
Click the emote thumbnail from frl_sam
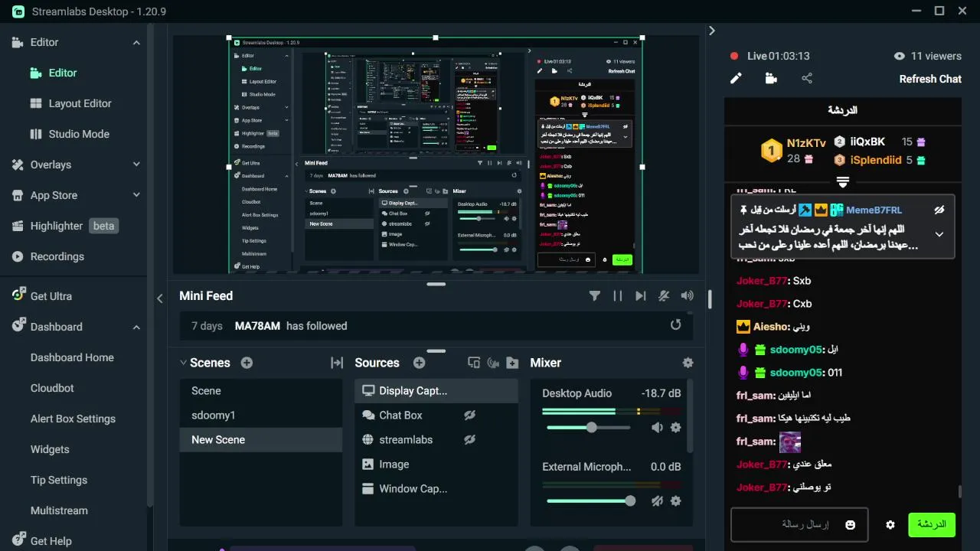tap(790, 442)
